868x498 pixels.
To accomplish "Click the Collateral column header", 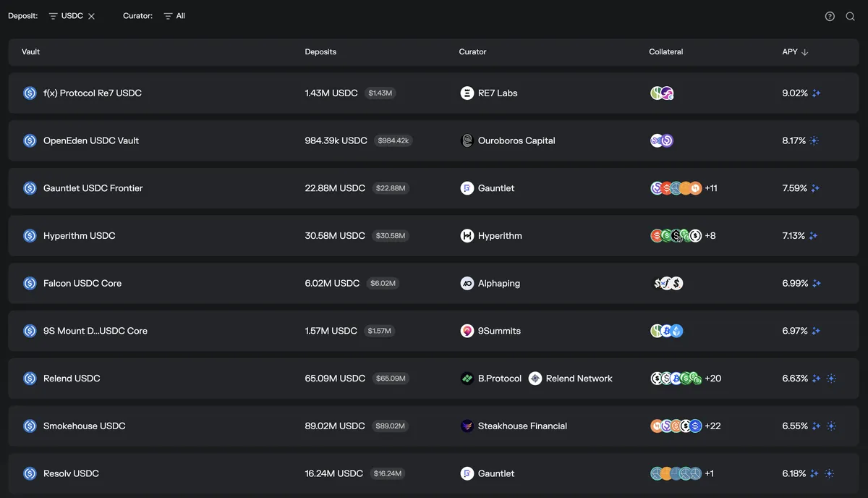I will [x=666, y=52].
